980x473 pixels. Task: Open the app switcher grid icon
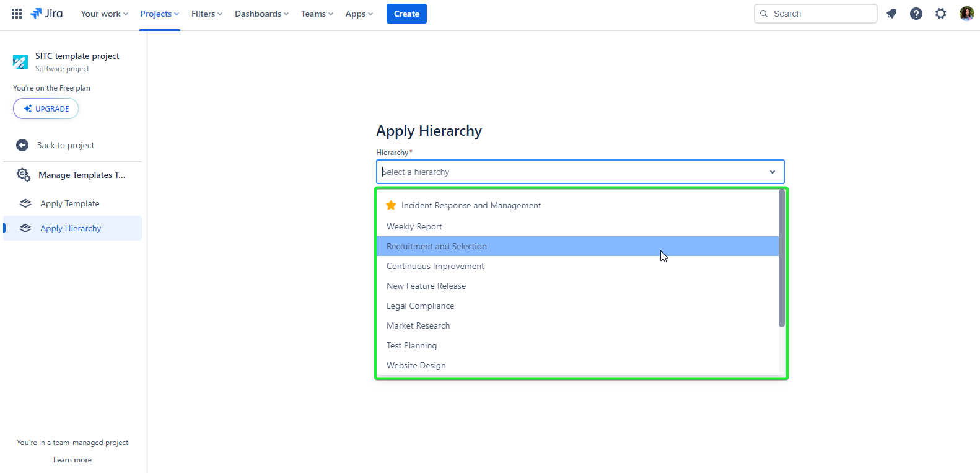[x=17, y=14]
